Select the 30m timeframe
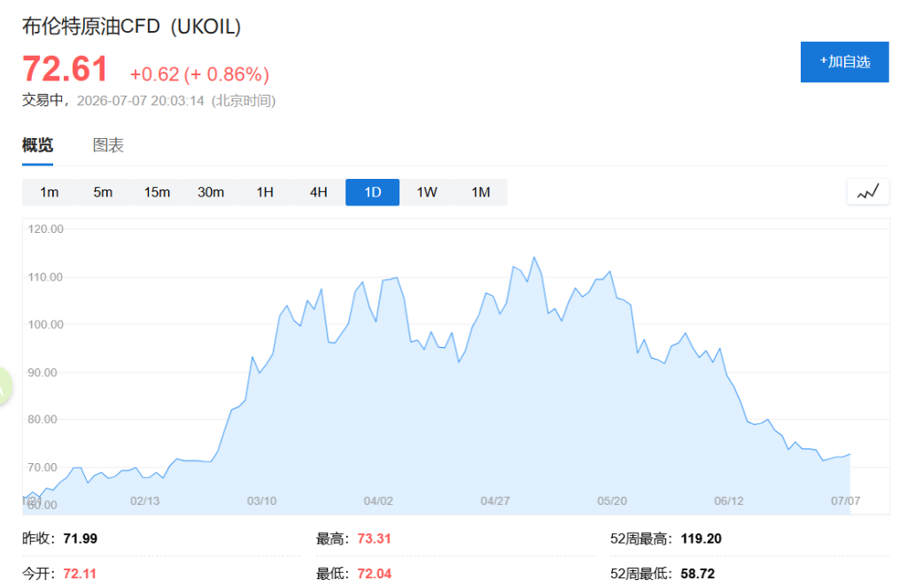 [211, 192]
